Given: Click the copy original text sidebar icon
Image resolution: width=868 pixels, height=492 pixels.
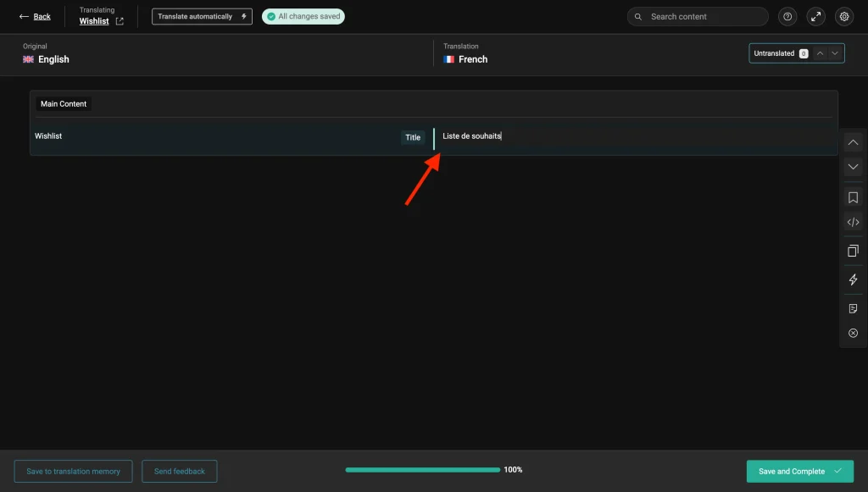Looking at the screenshot, I should pyautogui.click(x=853, y=251).
